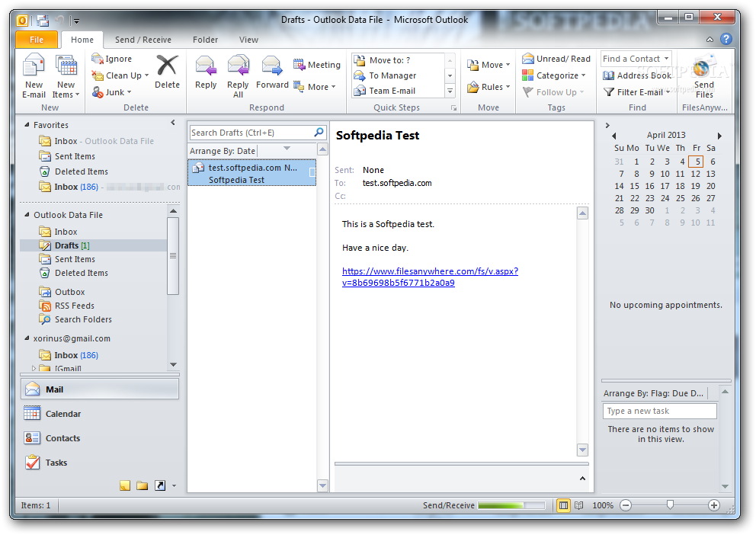The width and height of the screenshot is (756, 535).
Task: Click the Mail navigation button
Action: (100, 389)
